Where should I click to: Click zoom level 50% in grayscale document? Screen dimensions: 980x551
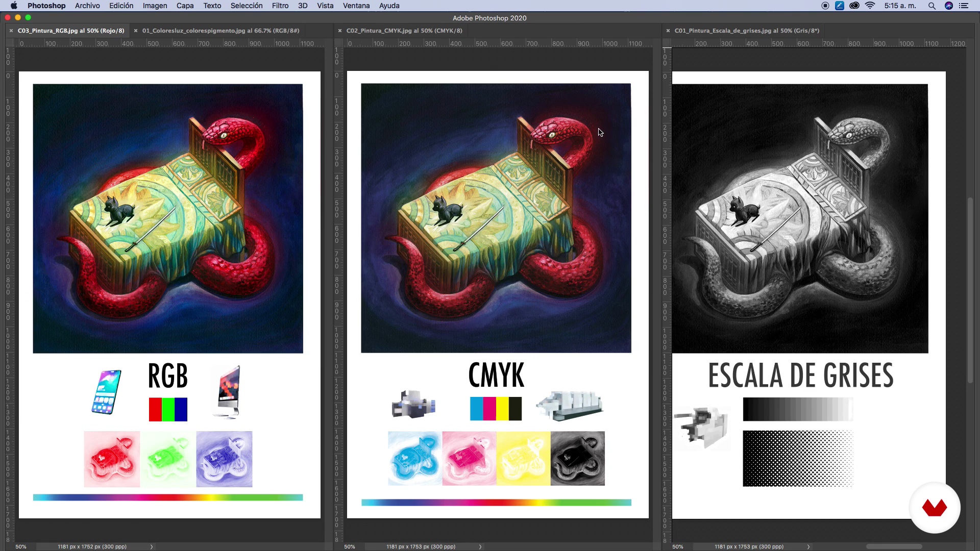tap(678, 546)
